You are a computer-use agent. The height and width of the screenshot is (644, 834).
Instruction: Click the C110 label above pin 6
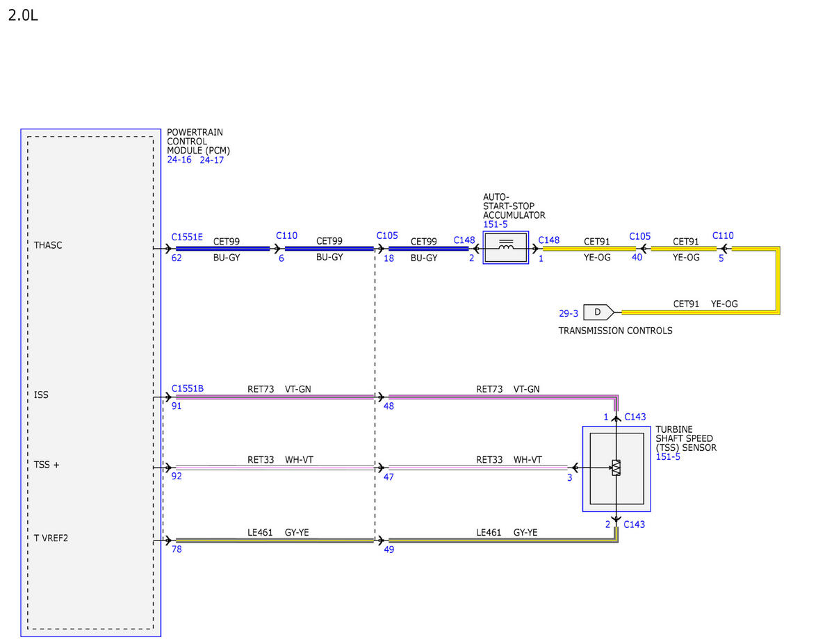pyautogui.click(x=287, y=236)
